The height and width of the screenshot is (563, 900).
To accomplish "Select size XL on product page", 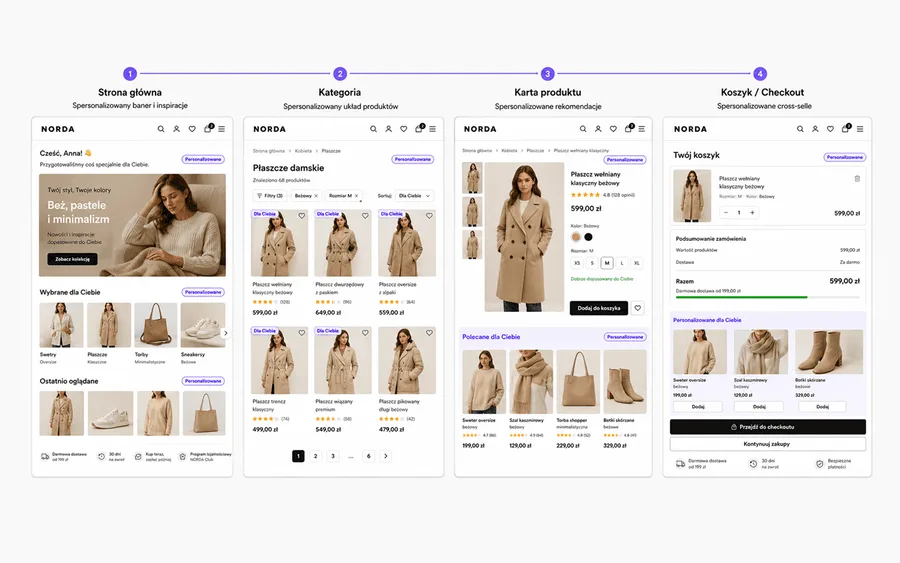I will (637, 263).
